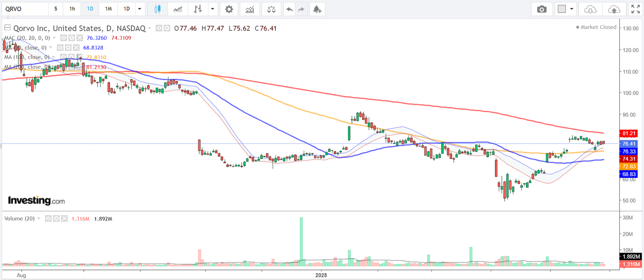Click the 1.892M volume axis label
The image size is (644, 280).
tap(631, 257)
